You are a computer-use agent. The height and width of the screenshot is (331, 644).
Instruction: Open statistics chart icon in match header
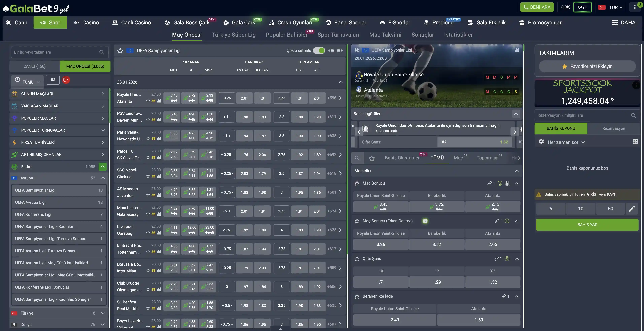(517, 50)
